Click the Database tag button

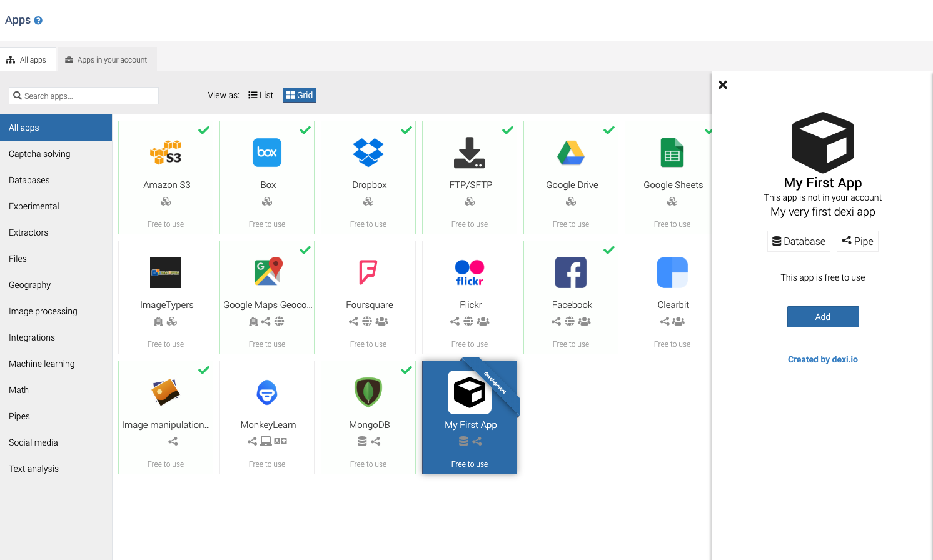(x=799, y=241)
